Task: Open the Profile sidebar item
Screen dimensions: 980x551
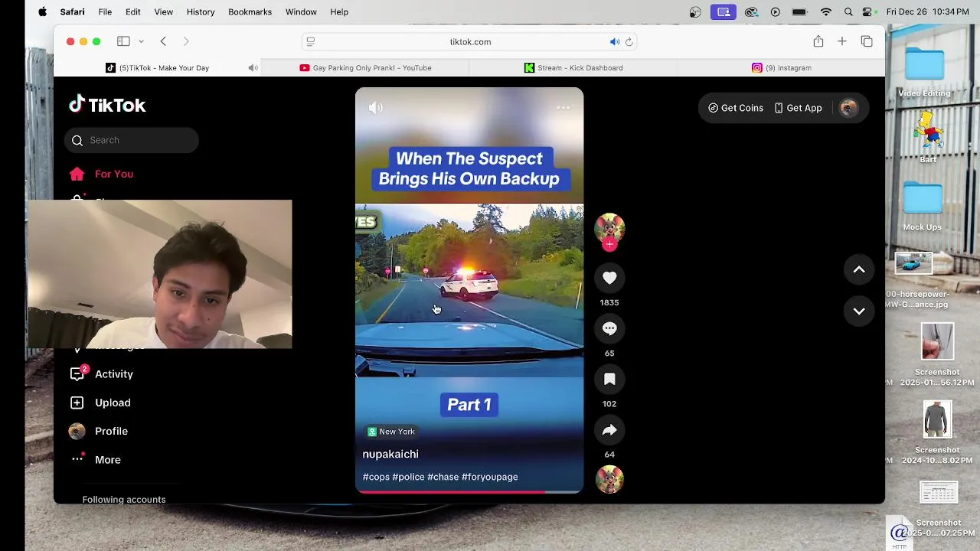Action: click(x=99, y=431)
